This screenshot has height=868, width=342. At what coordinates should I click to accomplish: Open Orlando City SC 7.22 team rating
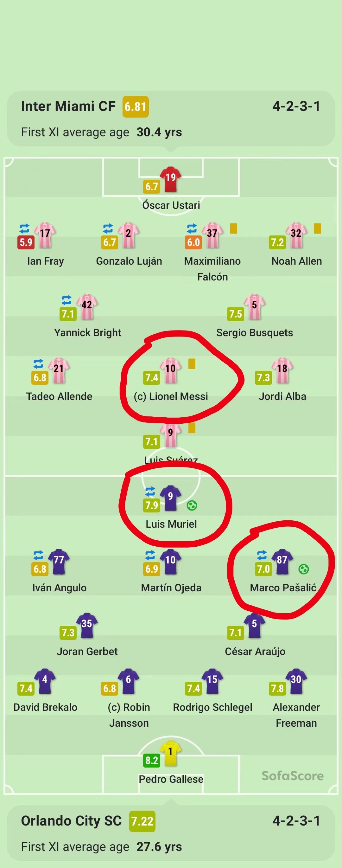(142, 821)
